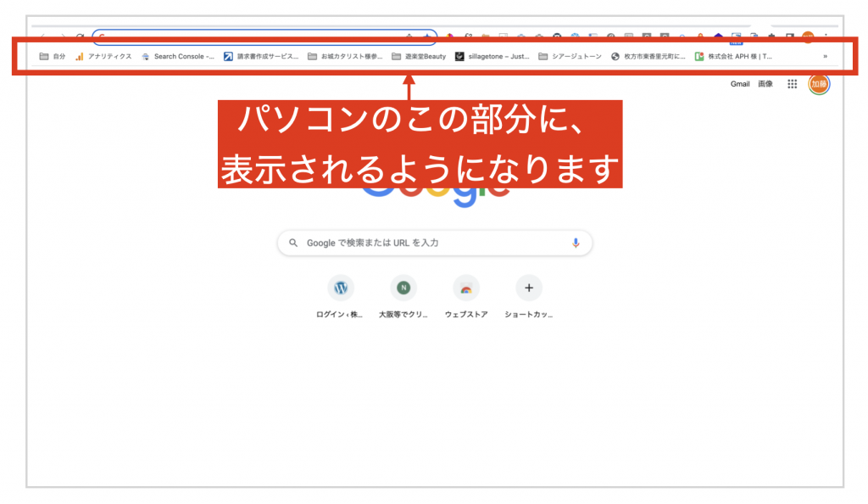
Task: Click the magnifier icon in the search box
Action: tap(293, 244)
